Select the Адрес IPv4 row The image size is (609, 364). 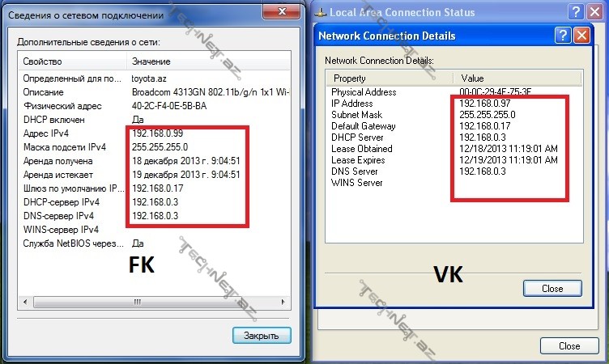tap(155, 133)
